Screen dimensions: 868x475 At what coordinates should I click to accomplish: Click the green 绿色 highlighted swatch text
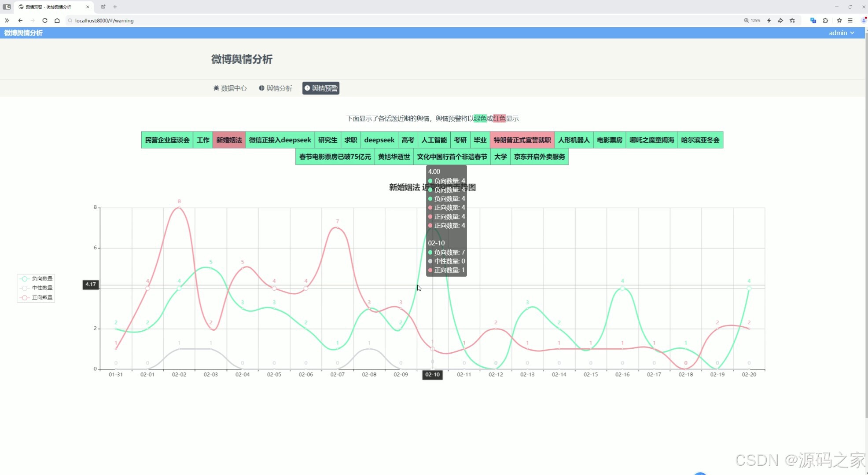[480, 118]
